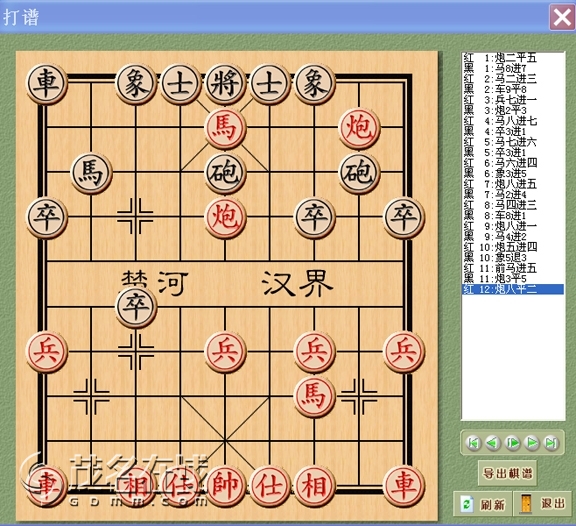The width and height of the screenshot is (576, 526).
Task: Click the 刷新 refresh button
Action: [483, 504]
